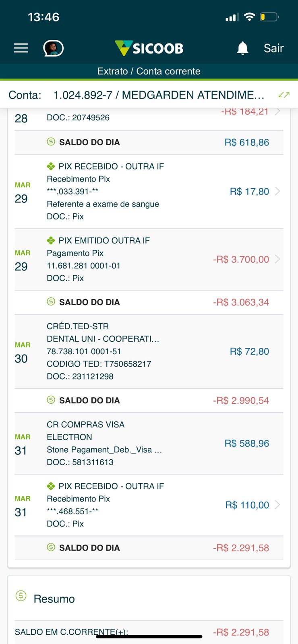The width and height of the screenshot is (298, 644).
Task: Expand the account selector with green arrows
Action: tap(284, 95)
